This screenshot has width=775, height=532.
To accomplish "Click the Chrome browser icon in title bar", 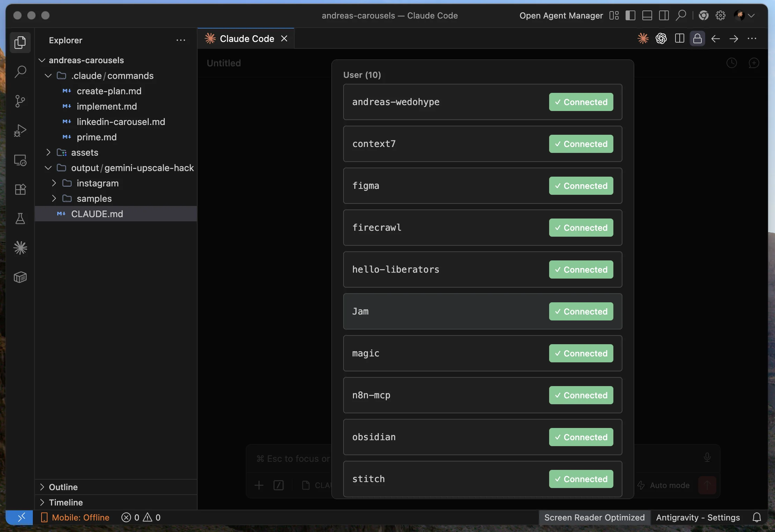I will pos(703,15).
